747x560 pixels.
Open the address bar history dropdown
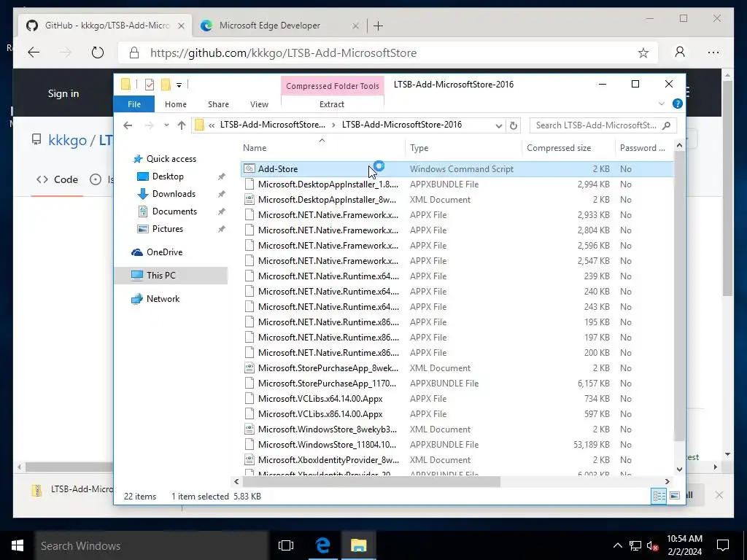pos(498,125)
